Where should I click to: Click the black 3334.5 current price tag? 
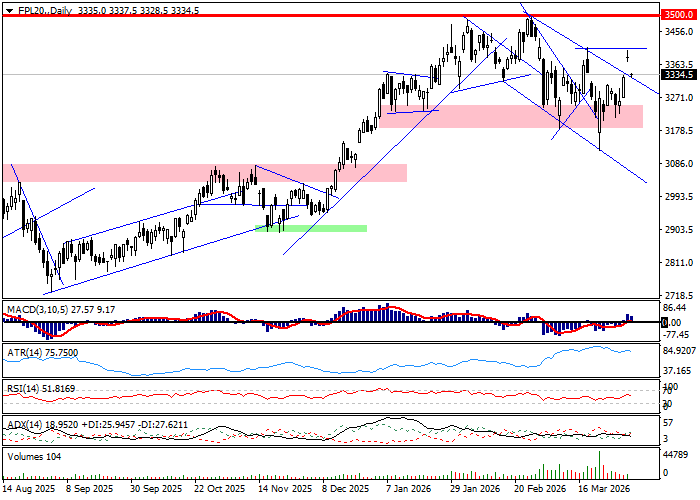pyautogui.click(x=679, y=75)
